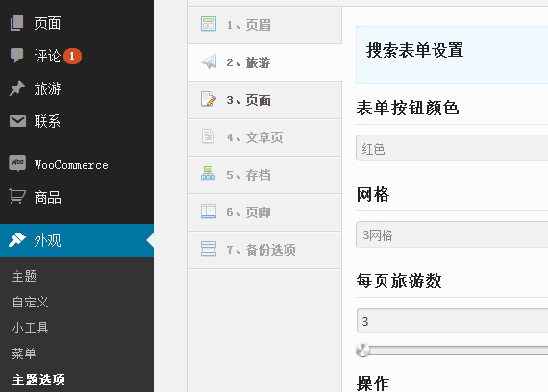Open the WooCommerce logo icon
The height and width of the screenshot is (392, 548).
tap(17, 163)
